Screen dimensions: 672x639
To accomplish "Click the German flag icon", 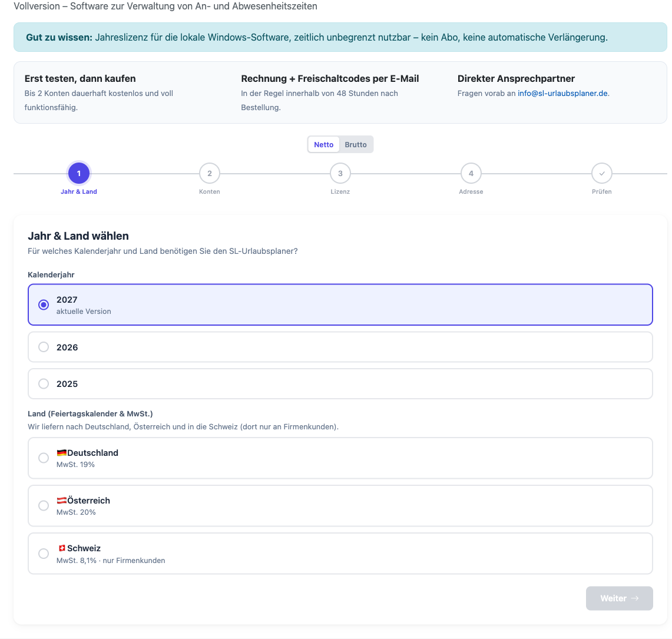I will coord(62,452).
